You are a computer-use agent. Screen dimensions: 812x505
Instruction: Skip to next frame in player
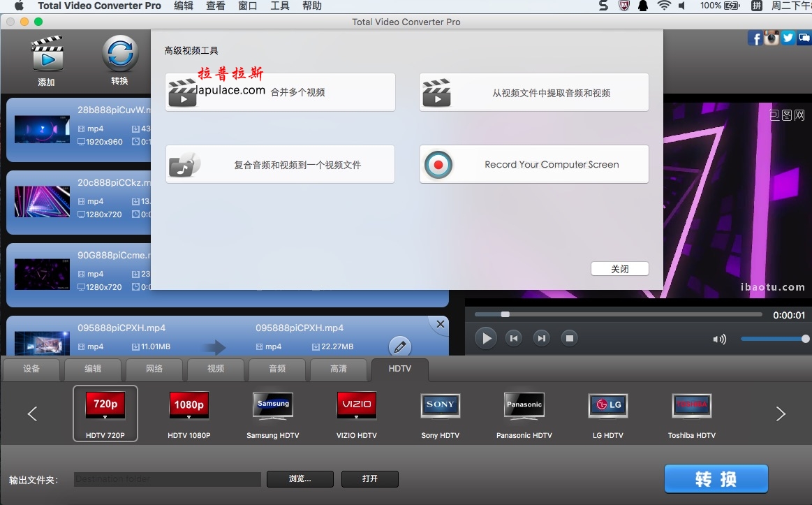(x=541, y=338)
